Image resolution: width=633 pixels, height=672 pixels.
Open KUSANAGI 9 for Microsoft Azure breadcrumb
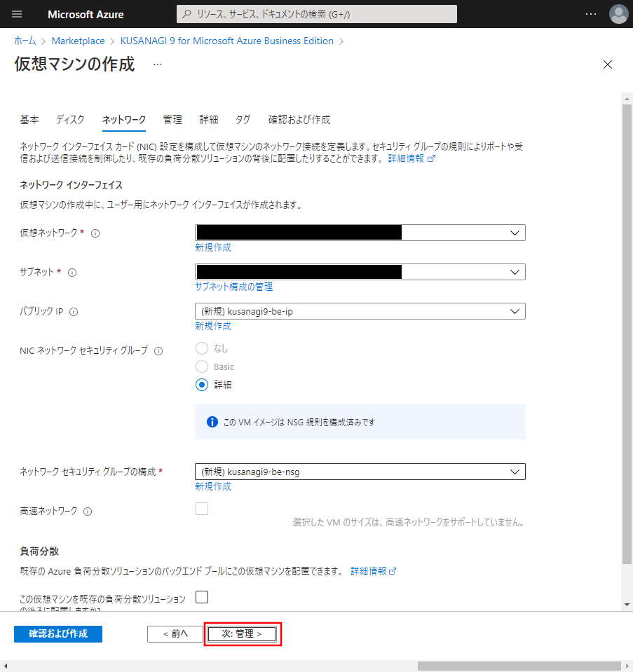click(227, 41)
